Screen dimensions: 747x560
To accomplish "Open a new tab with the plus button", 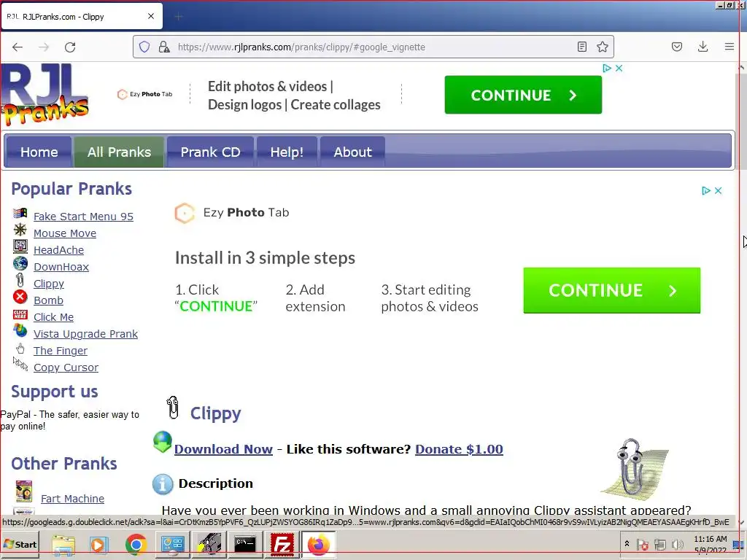I will click(179, 17).
